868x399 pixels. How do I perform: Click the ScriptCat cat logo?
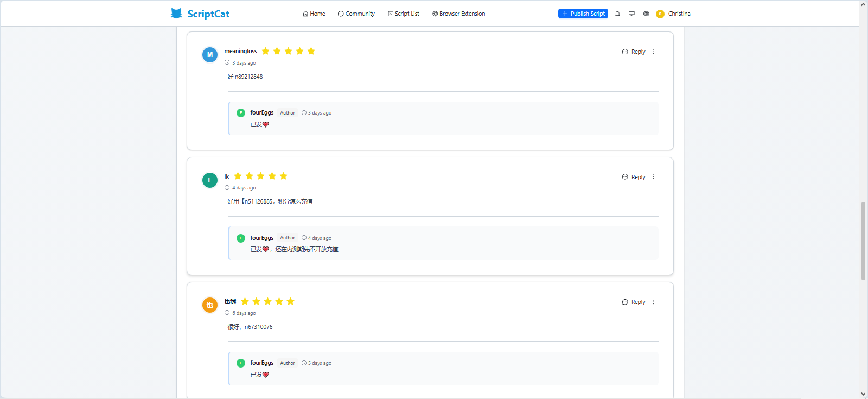pos(176,14)
